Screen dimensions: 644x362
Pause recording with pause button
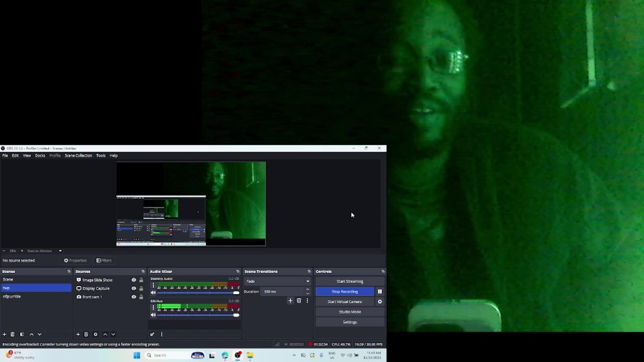tap(380, 292)
